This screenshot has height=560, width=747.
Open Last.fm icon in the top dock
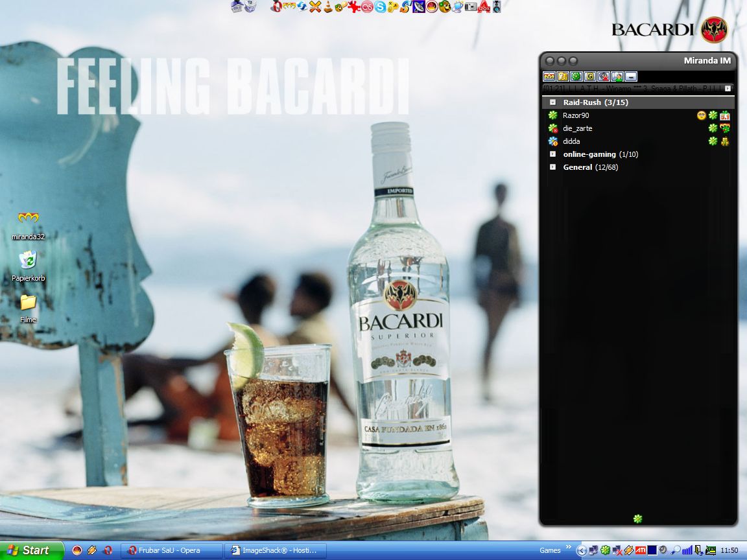pos(367,6)
